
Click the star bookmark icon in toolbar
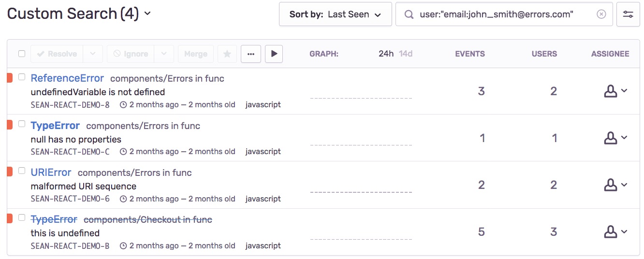[227, 54]
